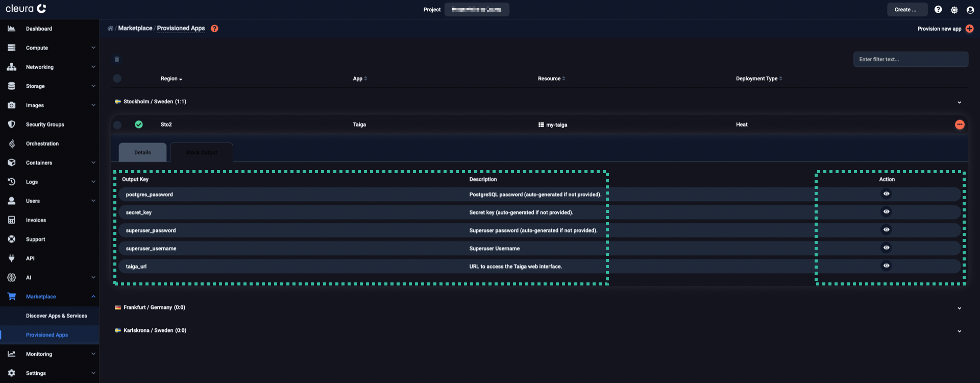
Task: Reveal the secret_key value
Action: coord(887,211)
